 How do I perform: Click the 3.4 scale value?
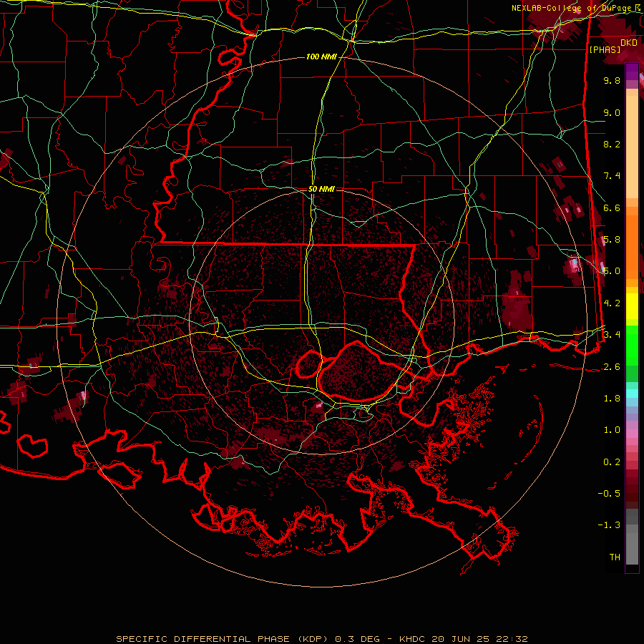click(x=612, y=335)
